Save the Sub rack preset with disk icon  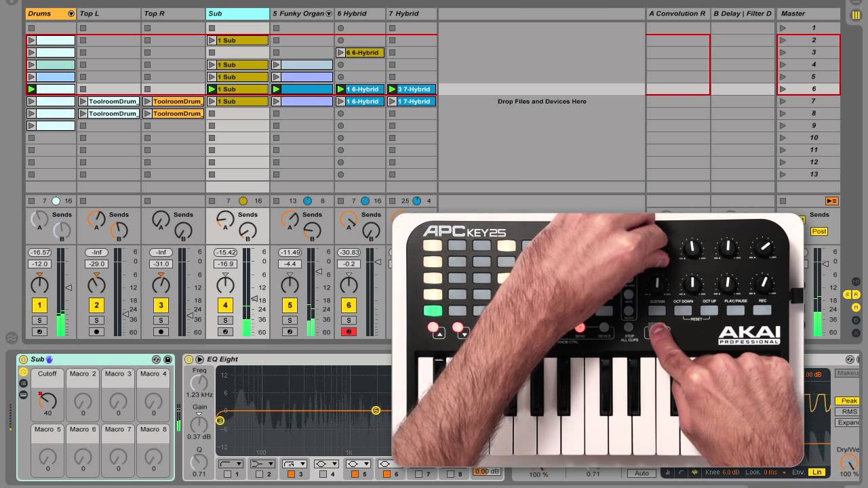point(167,359)
